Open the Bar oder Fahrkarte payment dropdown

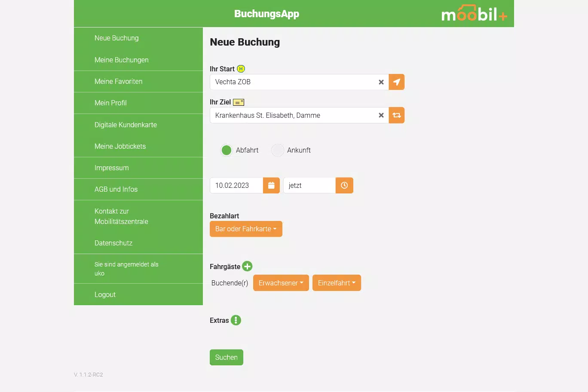[246, 229]
